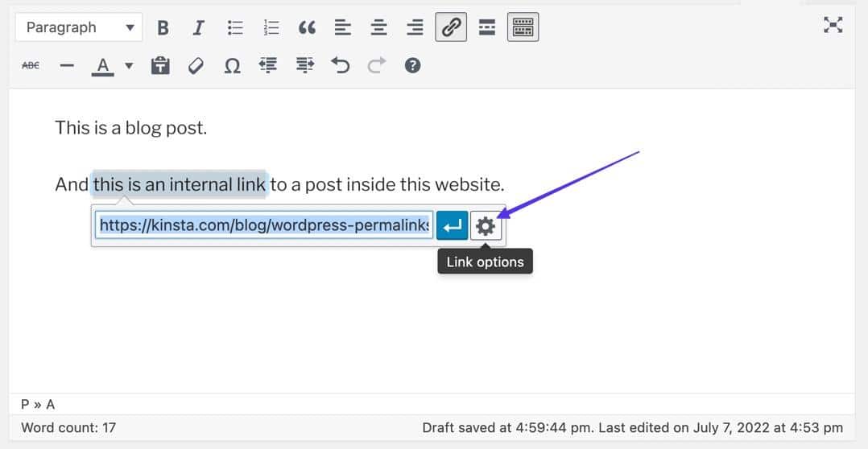Toggle strikethrough formatting
Image resolution: width=868 pixels, height=449 pixels.
(x=31, y=66)
